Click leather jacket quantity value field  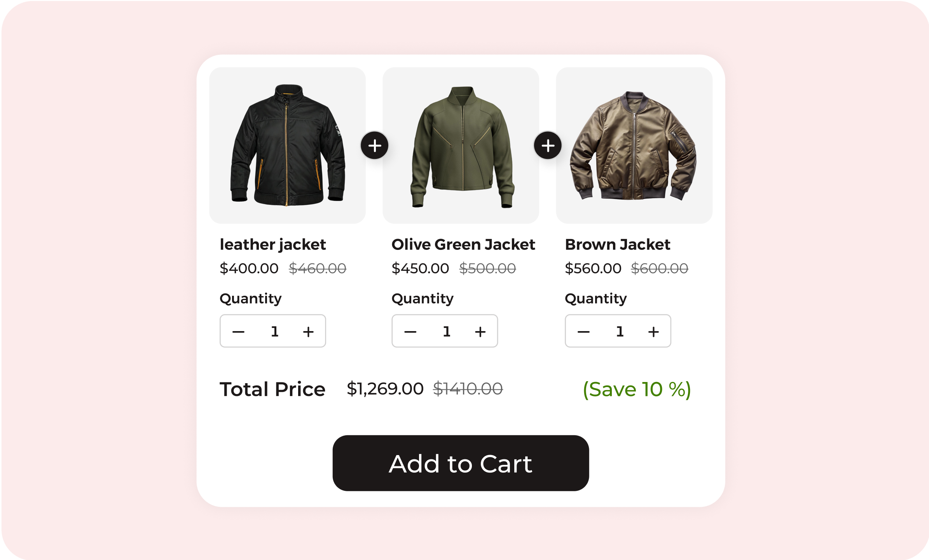274,331
